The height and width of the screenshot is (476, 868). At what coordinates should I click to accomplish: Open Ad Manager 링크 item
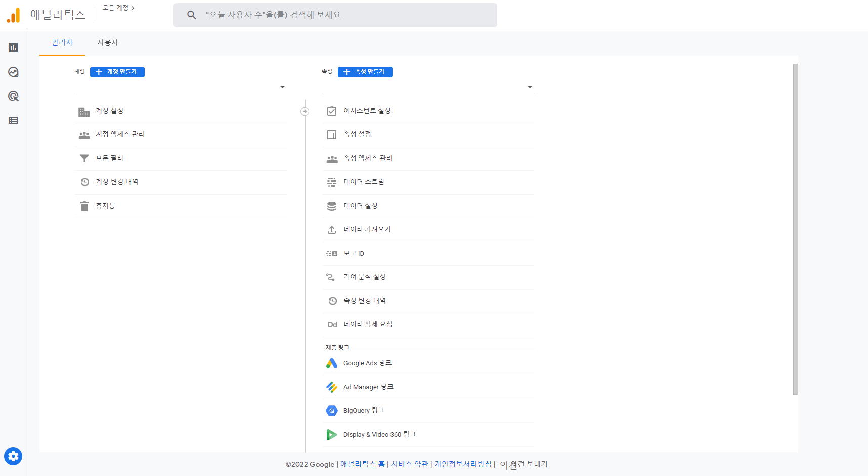coord(428,387)
